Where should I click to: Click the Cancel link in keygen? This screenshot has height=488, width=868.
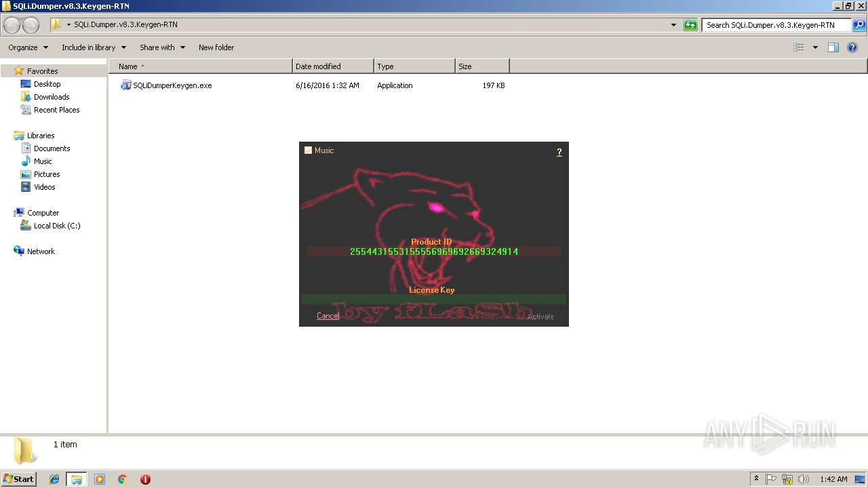(x=328, y=316)
